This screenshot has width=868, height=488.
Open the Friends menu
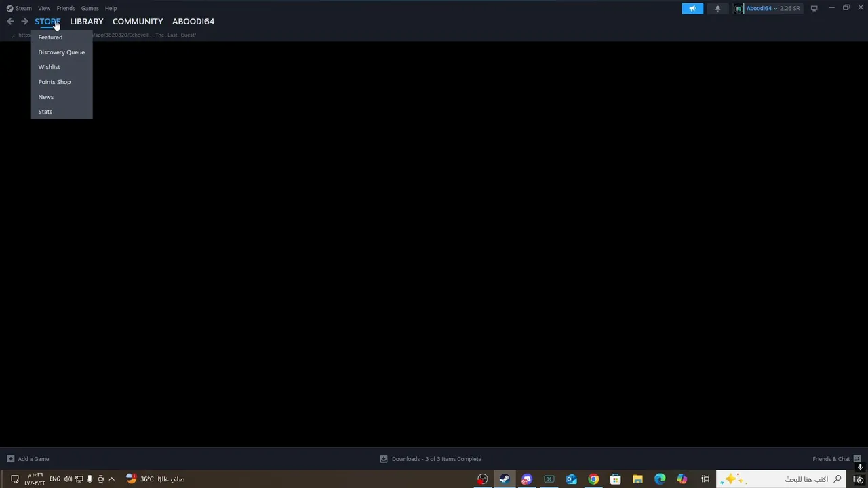pyautogui.click(x=66, y=8)
